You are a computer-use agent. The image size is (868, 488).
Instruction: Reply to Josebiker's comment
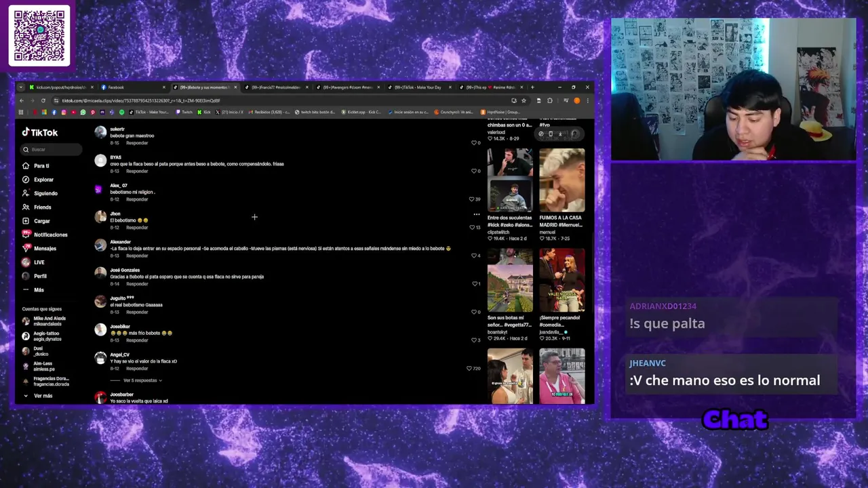(x=137, y=340)
